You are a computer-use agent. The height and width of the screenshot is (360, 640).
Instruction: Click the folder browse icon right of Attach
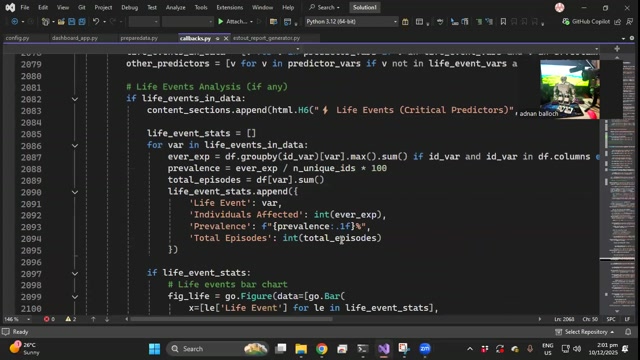(273, 22)
